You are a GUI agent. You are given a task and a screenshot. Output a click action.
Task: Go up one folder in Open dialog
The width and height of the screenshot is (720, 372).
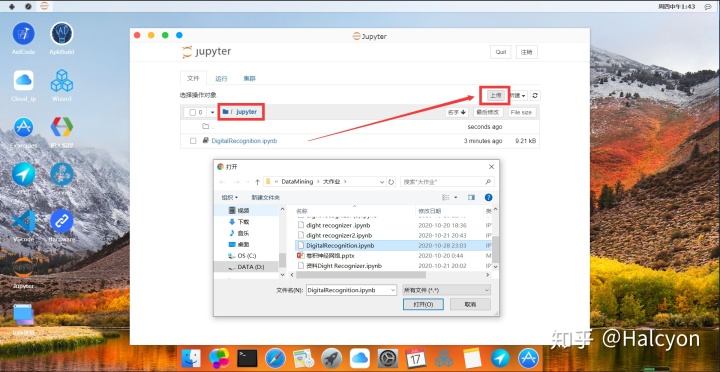pyautogui.click(x=258, y=182)
